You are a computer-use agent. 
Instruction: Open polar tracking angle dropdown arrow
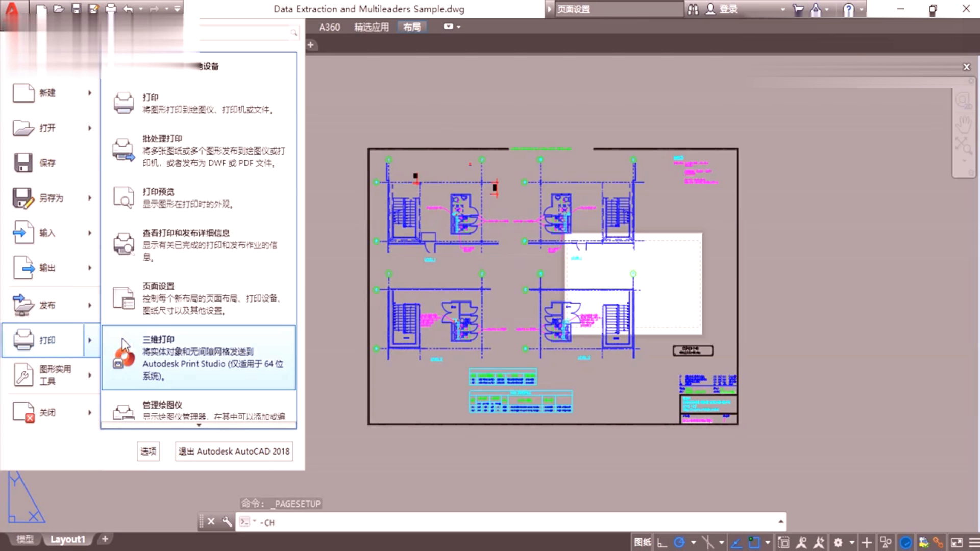pyautogui.click(x=693, y=542)
